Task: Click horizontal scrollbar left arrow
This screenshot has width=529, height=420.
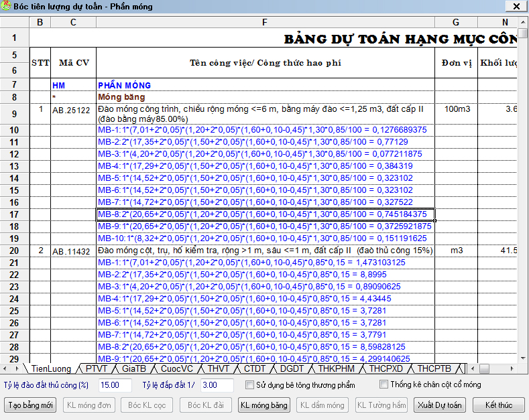Action: tap(473, 369)
